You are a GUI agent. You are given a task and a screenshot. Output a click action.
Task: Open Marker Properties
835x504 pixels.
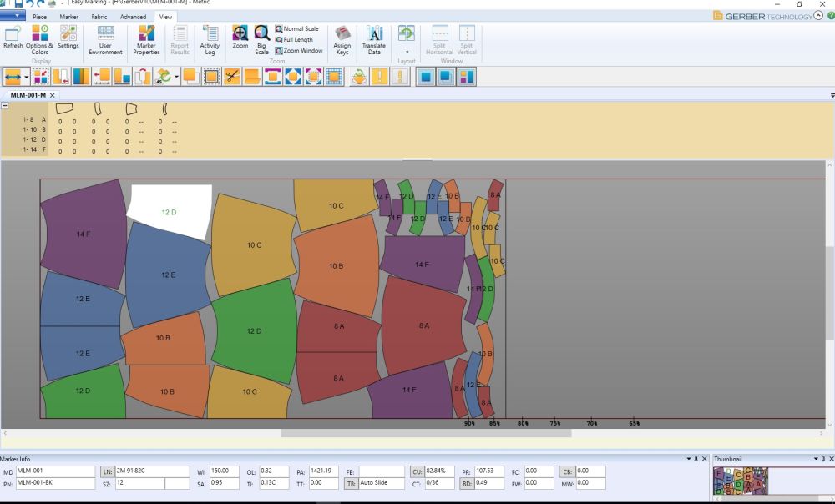[x=146, y=40]
